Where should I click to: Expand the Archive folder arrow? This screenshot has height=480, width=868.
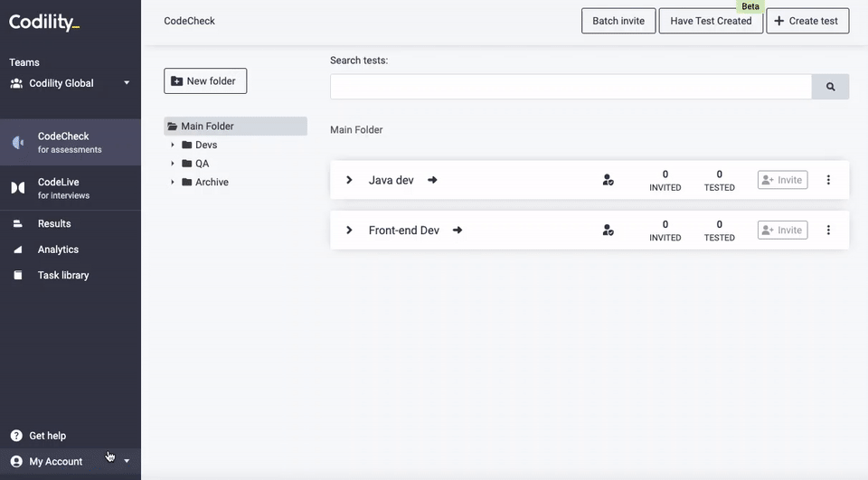click(173, 182)
